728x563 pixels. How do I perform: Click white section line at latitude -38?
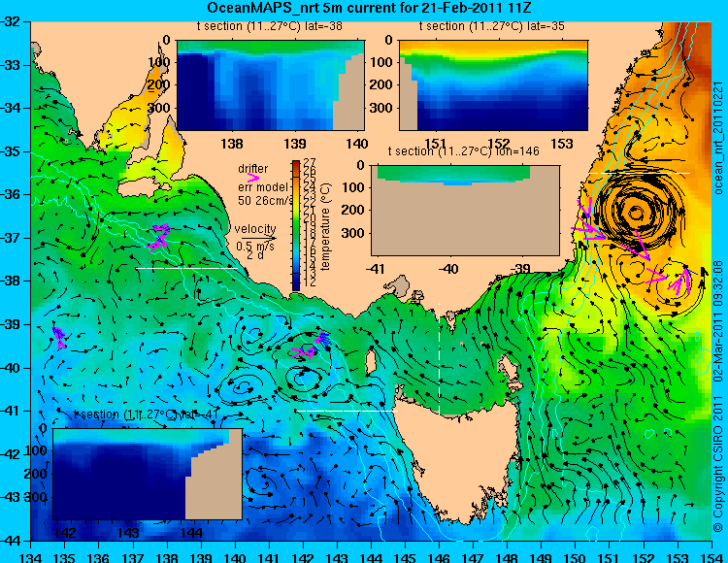(x=186, y=268)
